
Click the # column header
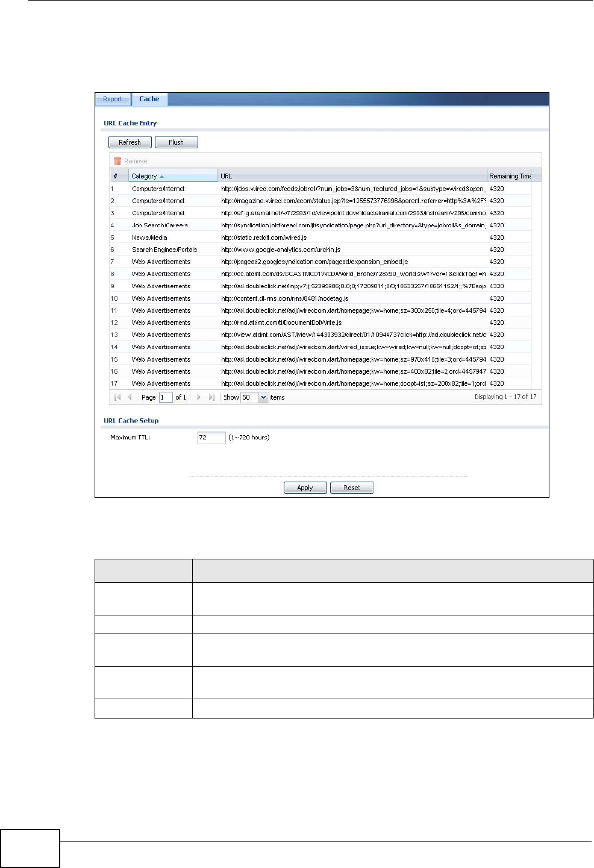pyautogui.click(x=119, y=176)
